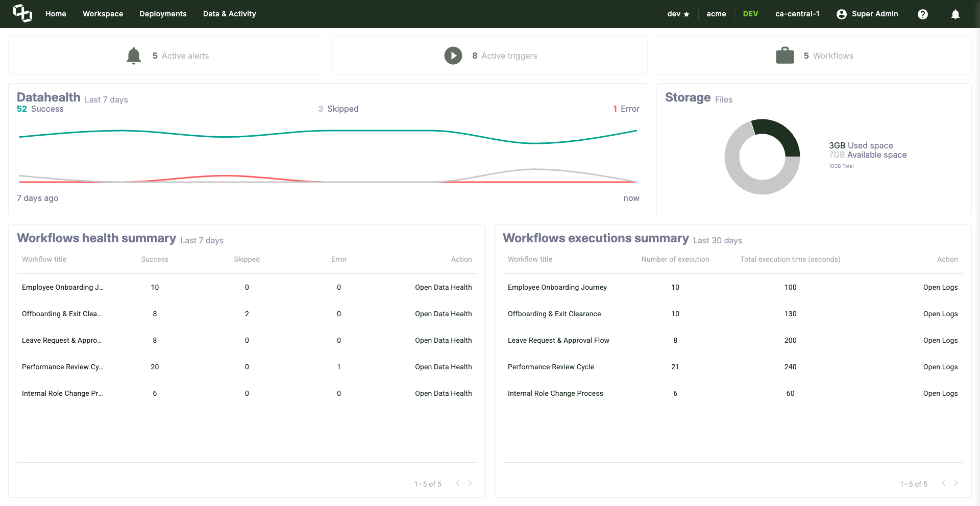Image resolution: width=980 pixels, height=506 pixels.
Task: Click the Super Admin user avatar icon
Action: [x=842, y=14]
